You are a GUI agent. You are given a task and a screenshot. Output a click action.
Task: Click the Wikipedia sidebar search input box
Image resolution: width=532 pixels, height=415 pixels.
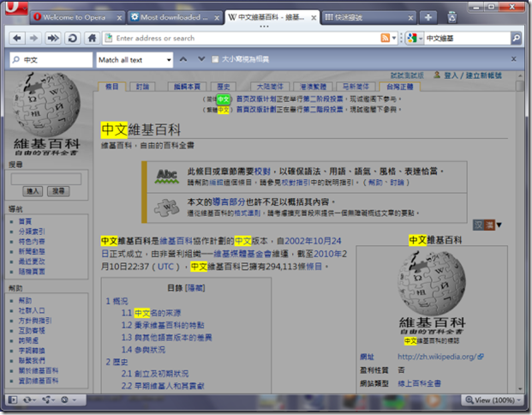[46, 179]
